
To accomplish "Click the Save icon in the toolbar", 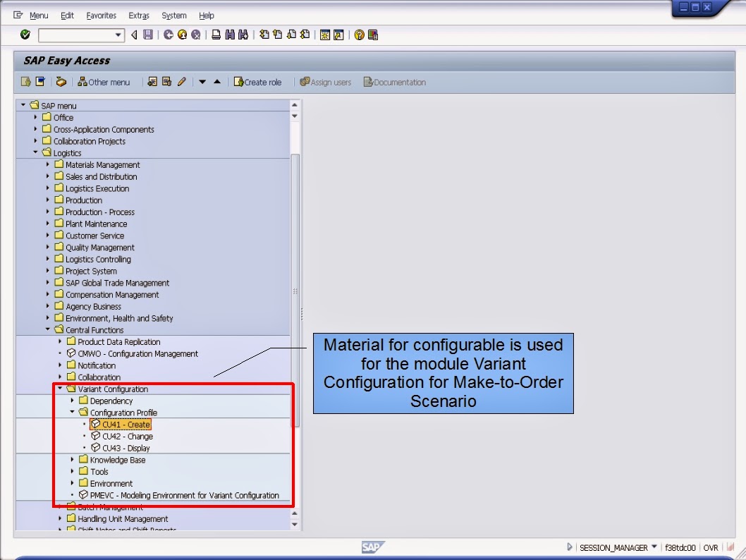I will (147, 34).
